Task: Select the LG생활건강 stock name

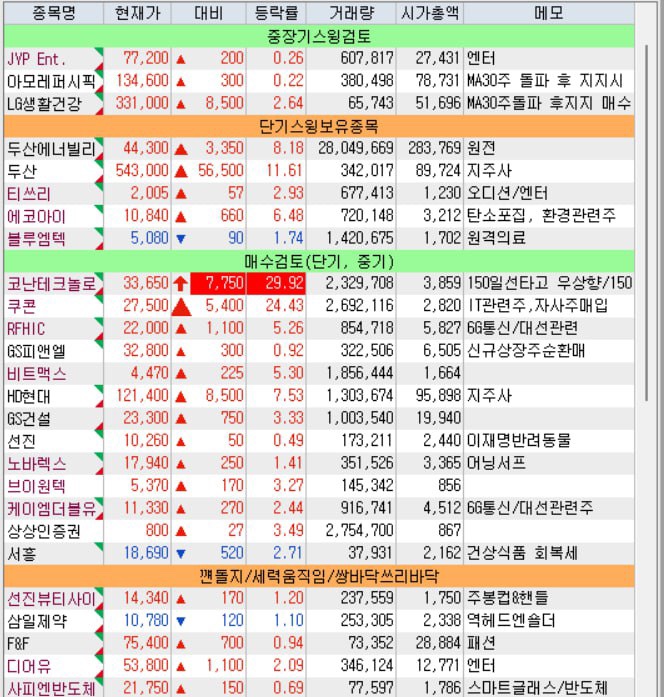Action: point(44,104)
